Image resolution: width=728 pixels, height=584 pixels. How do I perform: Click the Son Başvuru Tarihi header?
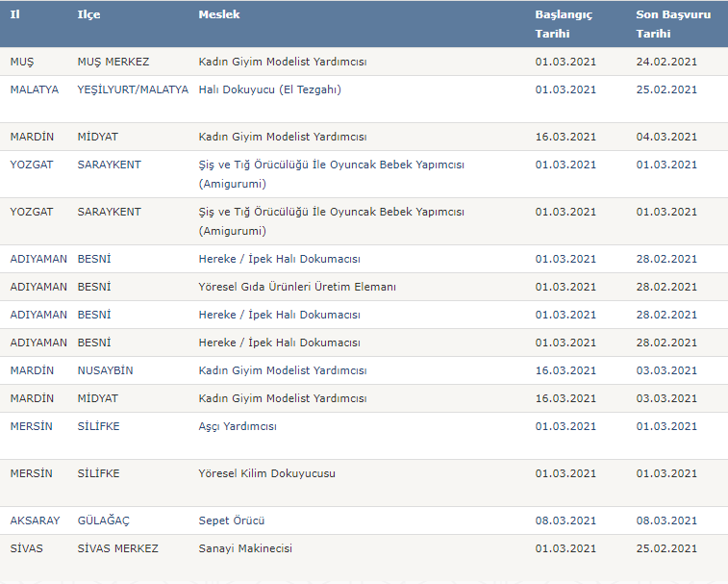(673, 24)
